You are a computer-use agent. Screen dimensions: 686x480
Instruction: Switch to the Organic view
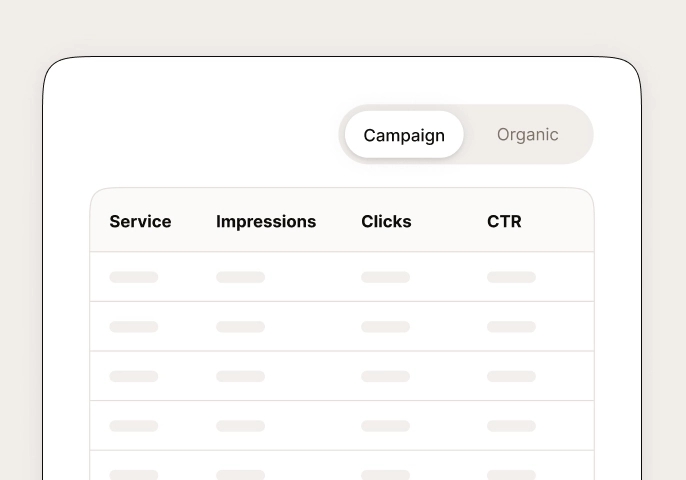[528, 135]
